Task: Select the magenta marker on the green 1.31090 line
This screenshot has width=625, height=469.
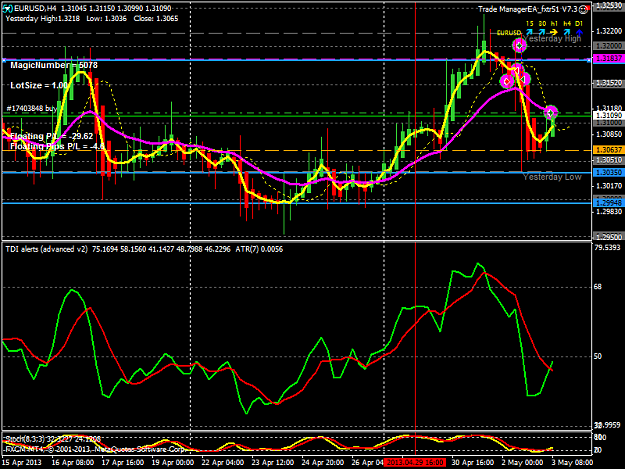Action: click(550, 113)
